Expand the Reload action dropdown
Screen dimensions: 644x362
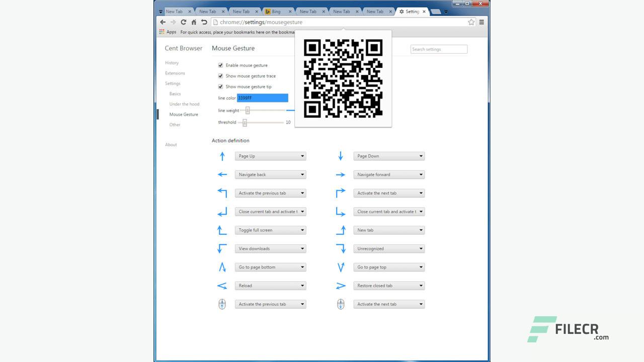pyautogui.click(x=270, y=286)
